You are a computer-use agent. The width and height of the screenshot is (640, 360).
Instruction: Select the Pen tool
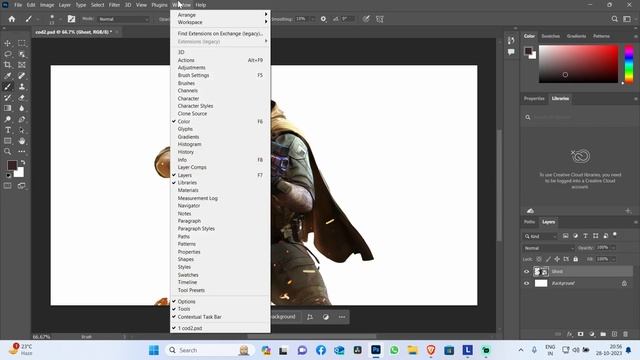tap(22, 119)
